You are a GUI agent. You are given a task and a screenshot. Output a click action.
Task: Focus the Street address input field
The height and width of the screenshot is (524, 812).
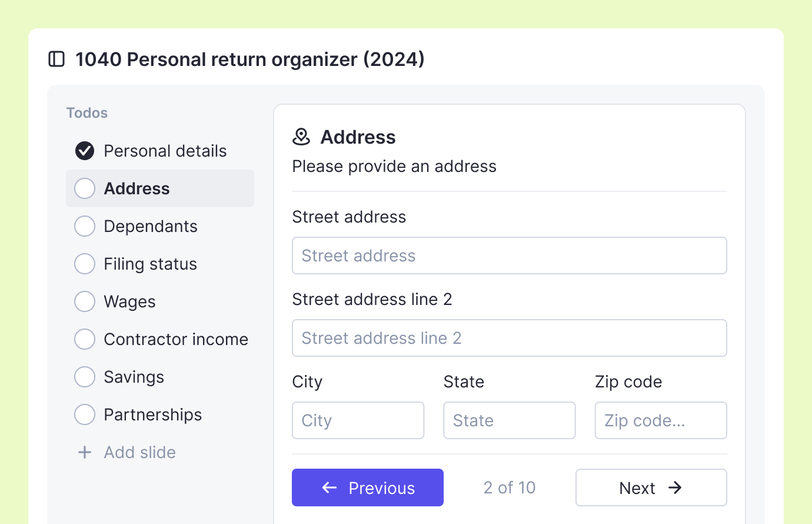point(509,256)
